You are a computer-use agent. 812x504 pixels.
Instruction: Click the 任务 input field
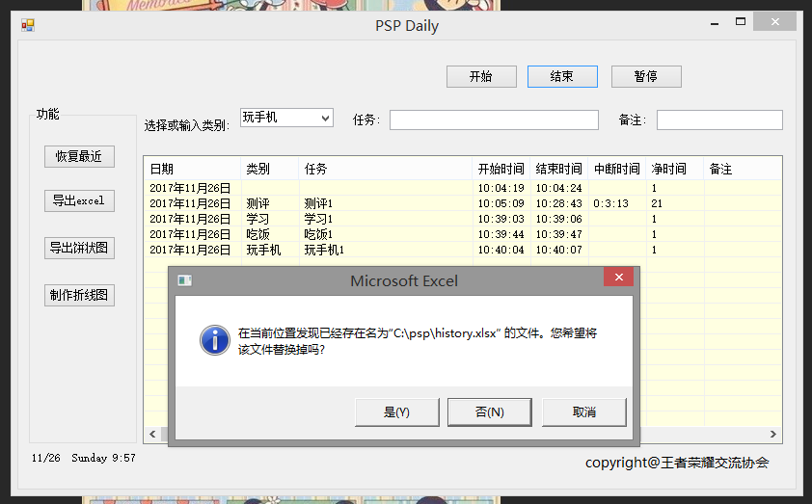pos(494,120)
